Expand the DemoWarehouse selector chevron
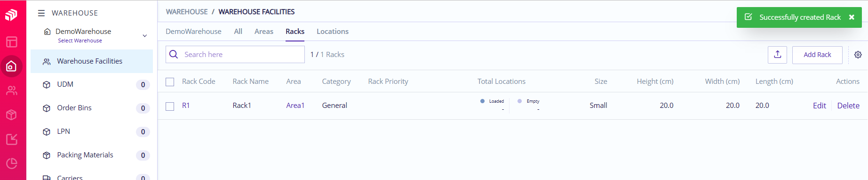The image size is (868, 180). pos(145,35)
